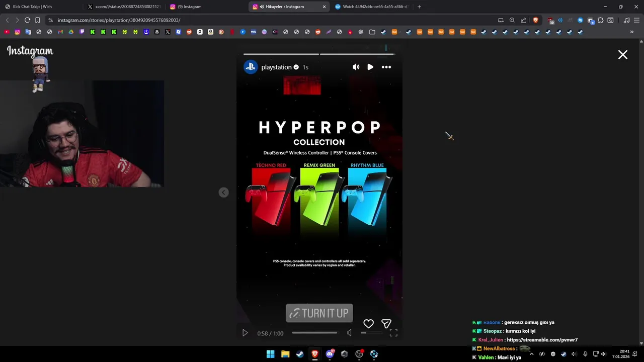Image resolution: width=644 pixels, height=362 pixels.
Task: Reload the current page
Action: click(27, 20)
